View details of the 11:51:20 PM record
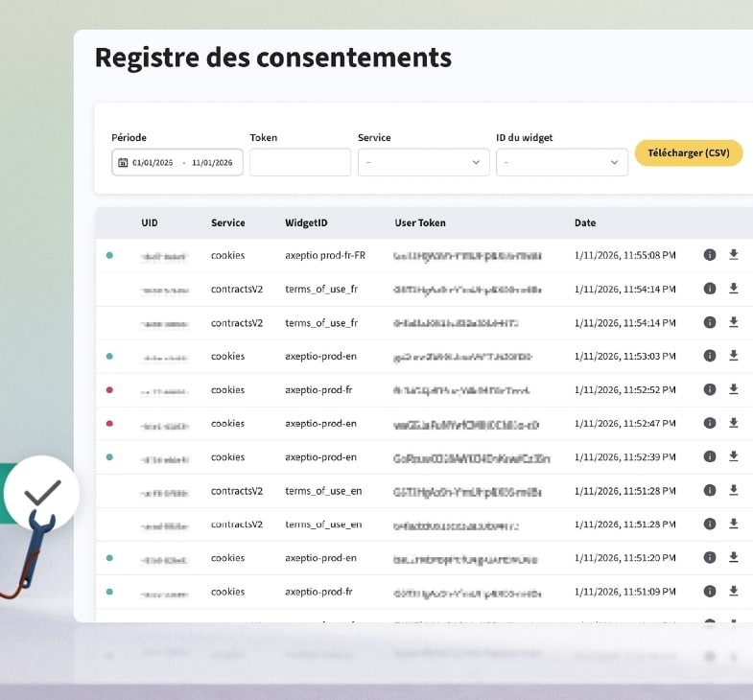753x700 pixels. point(709,557)
